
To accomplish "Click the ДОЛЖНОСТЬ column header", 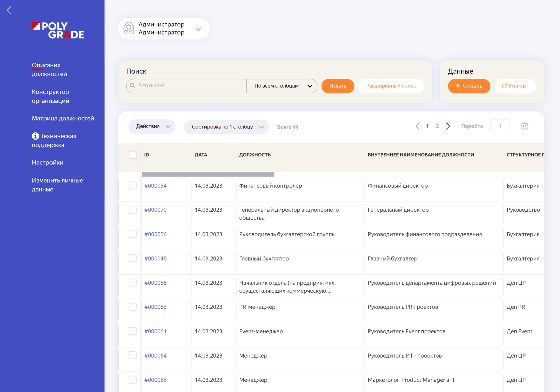I will (x=255, y=155).
